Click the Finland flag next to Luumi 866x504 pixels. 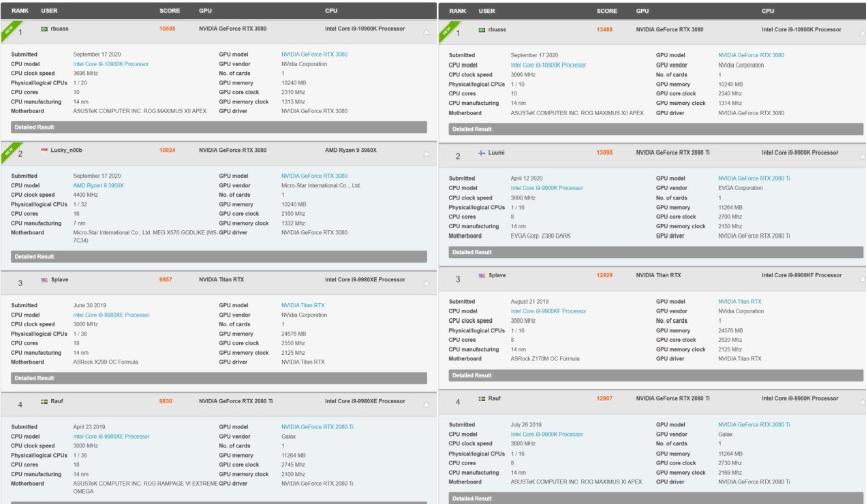[x=482, y=153]
